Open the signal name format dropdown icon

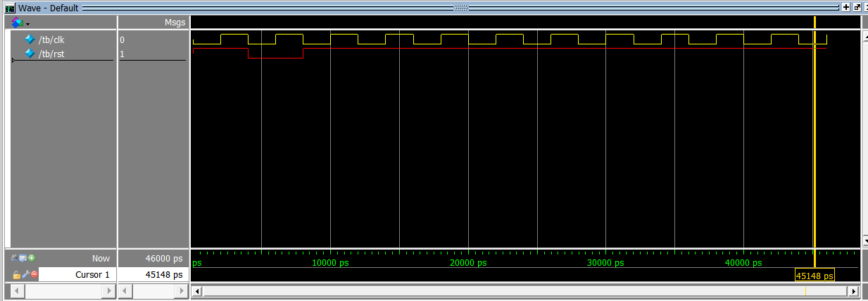pos(19,23)
